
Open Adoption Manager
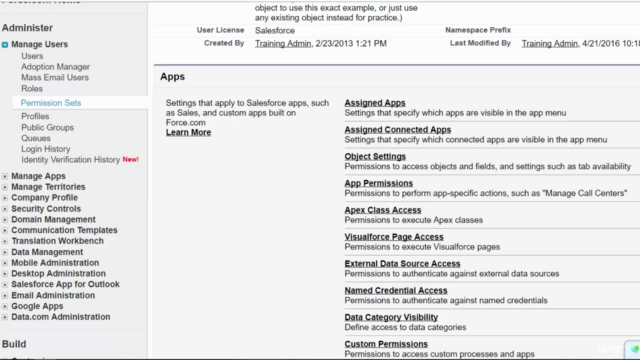coord(56,67)
